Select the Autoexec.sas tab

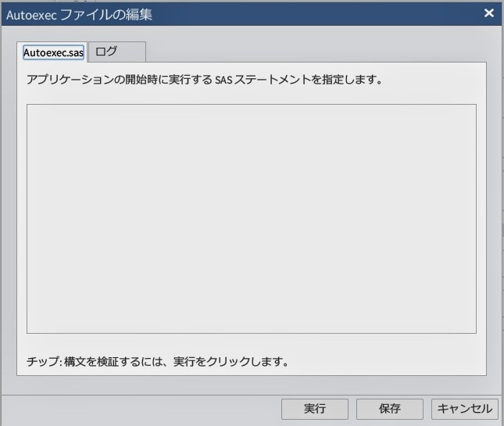52,52
